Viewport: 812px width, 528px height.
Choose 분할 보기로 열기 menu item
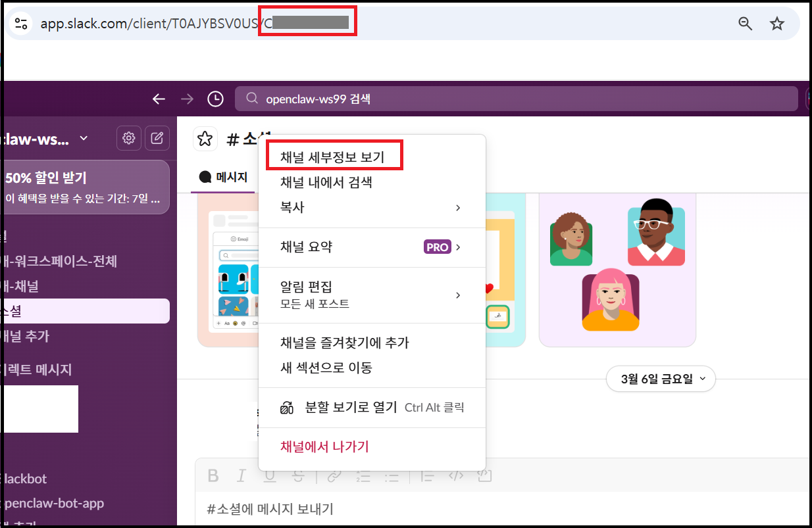[372, 408]
